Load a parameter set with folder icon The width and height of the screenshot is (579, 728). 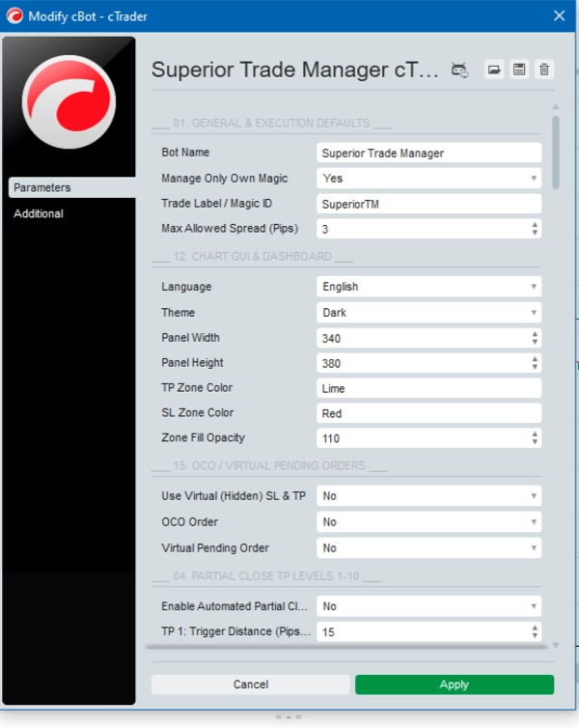pos(494,70)
